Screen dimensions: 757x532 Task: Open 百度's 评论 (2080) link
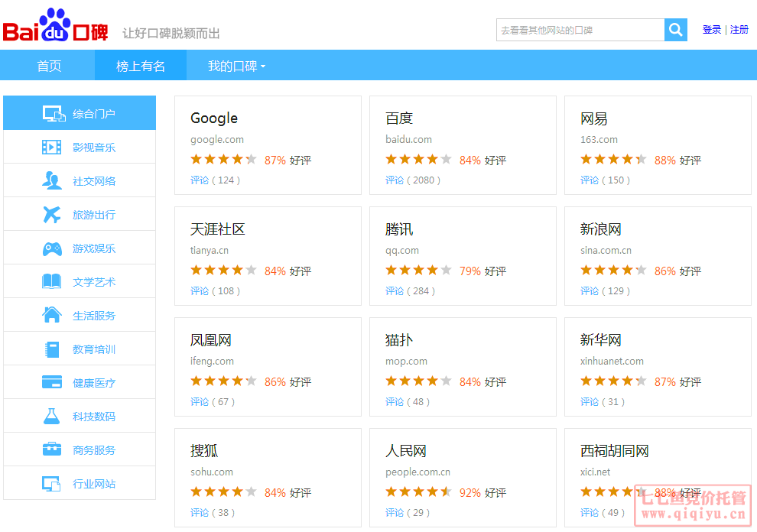pyautogui.click(x=412, y=180)
